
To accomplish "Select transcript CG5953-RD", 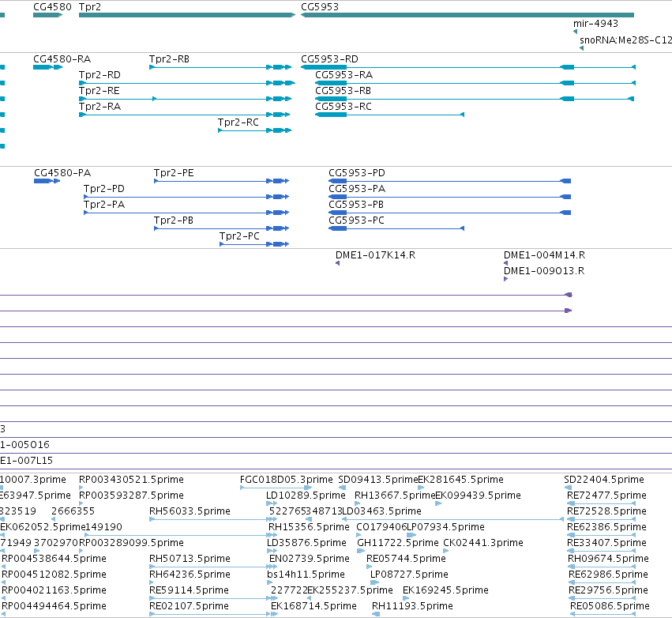I will [x=329, y=59].
